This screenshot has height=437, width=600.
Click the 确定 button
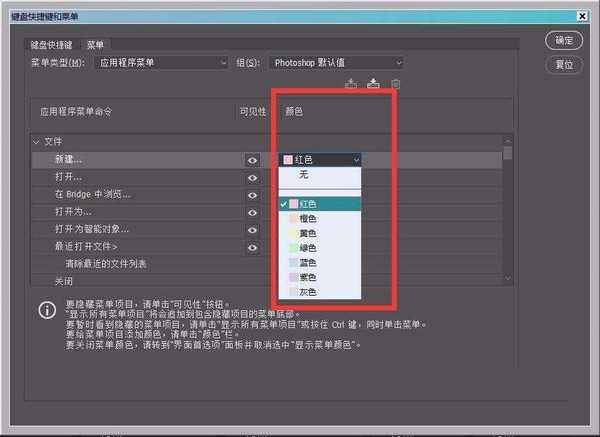tap(564, 41)
